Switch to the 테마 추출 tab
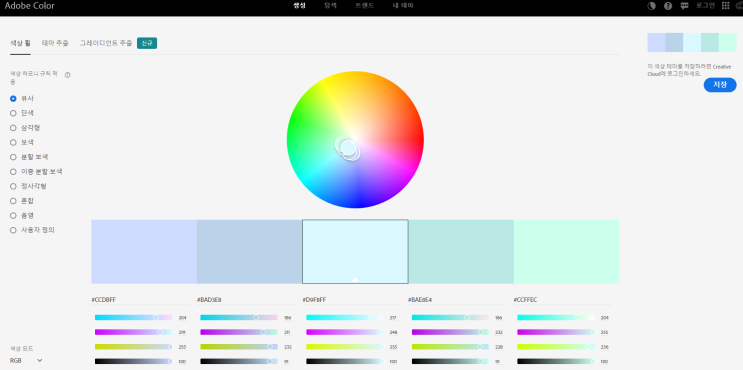 click(x=55, y=43)
